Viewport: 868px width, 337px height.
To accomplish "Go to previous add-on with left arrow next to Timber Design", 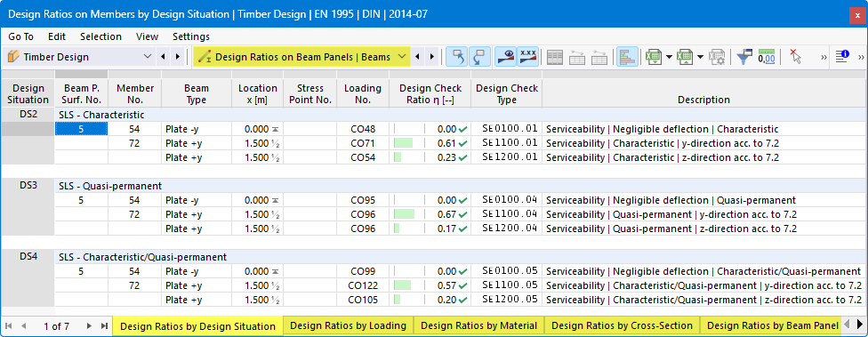I will coord(163,56).
